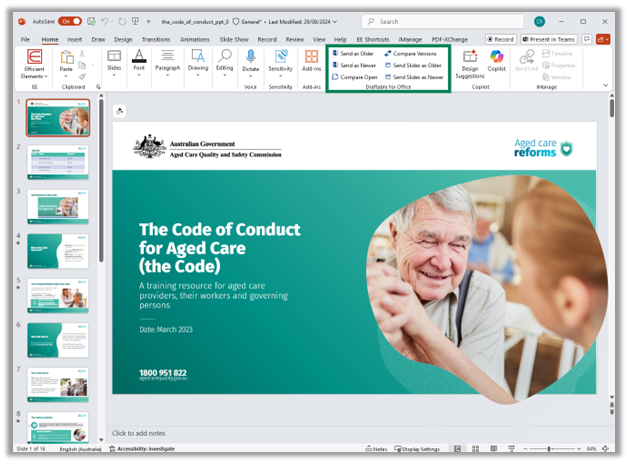Click the Designer icon above slide
628x464 pixels.
pyautogui.click(x=120, y=111)
